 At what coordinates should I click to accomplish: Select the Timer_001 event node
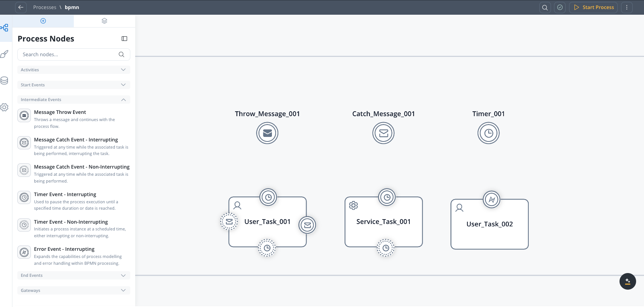[488, 133]
